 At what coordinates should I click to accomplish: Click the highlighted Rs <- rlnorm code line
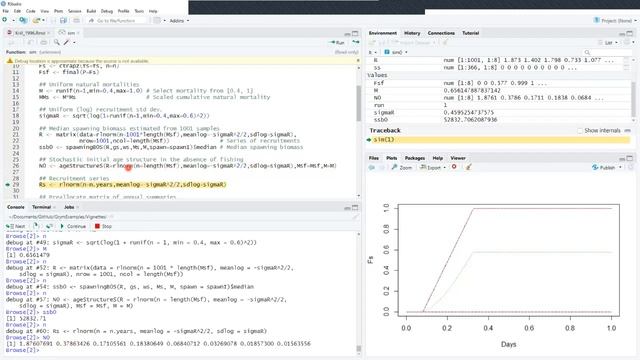(x=132, y=184)
